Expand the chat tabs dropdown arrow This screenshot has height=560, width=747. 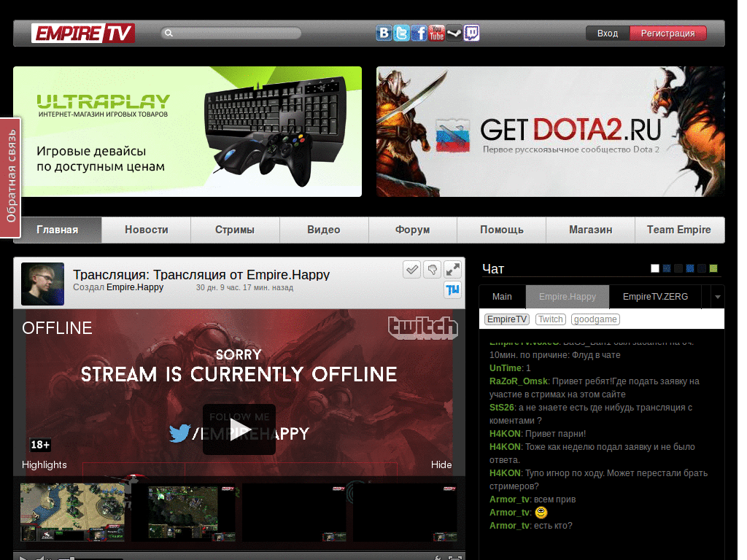(x=718, y=297)
